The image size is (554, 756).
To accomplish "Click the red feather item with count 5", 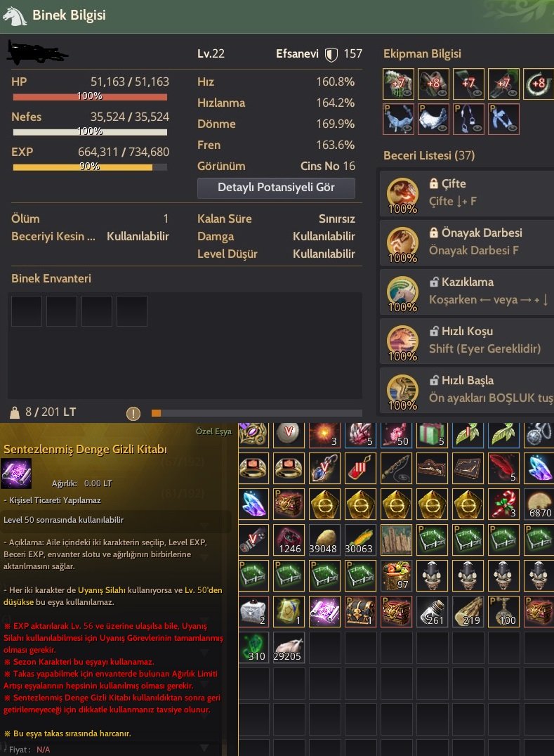I will [503, 468].
